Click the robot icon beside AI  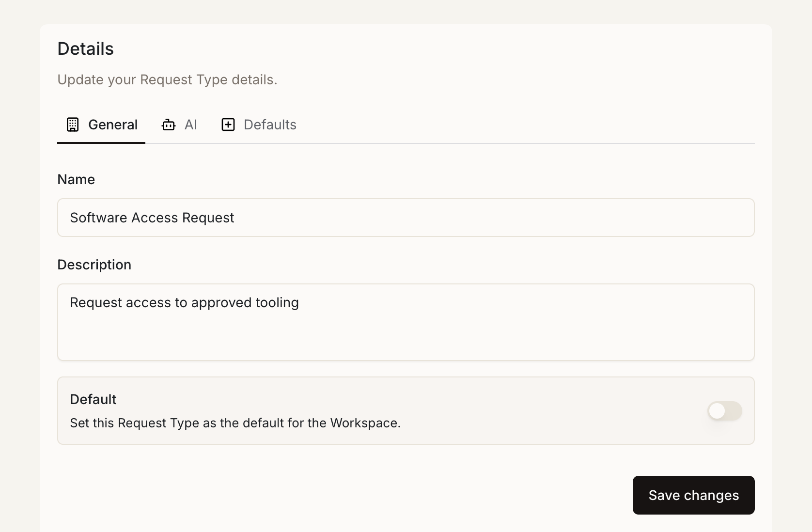click(x=169, y=125)
